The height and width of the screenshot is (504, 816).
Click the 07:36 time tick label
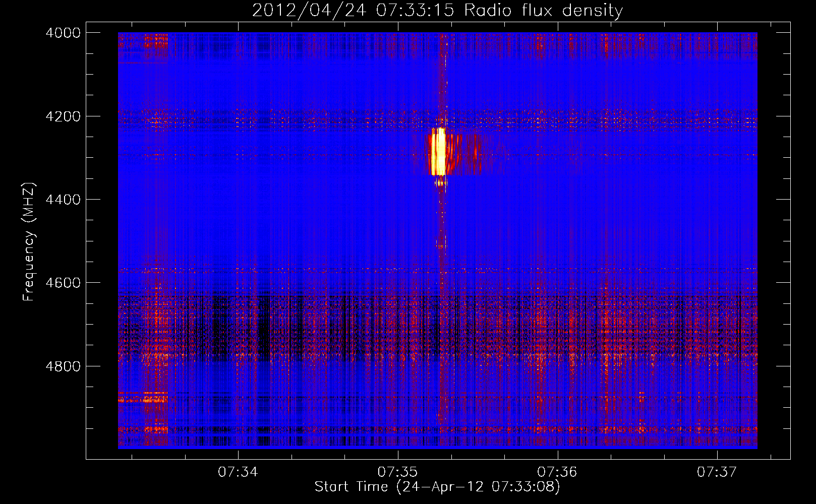pyautogui.click(x=557, y=472)
